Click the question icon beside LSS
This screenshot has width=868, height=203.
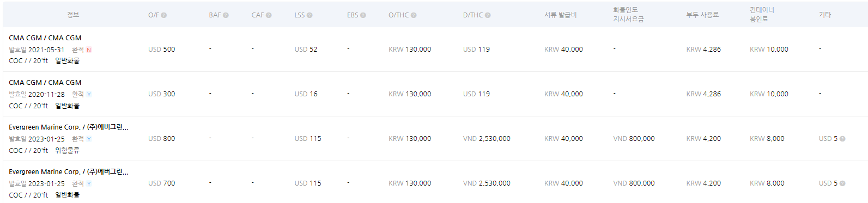pyautogui.click(x=309, y=15)
